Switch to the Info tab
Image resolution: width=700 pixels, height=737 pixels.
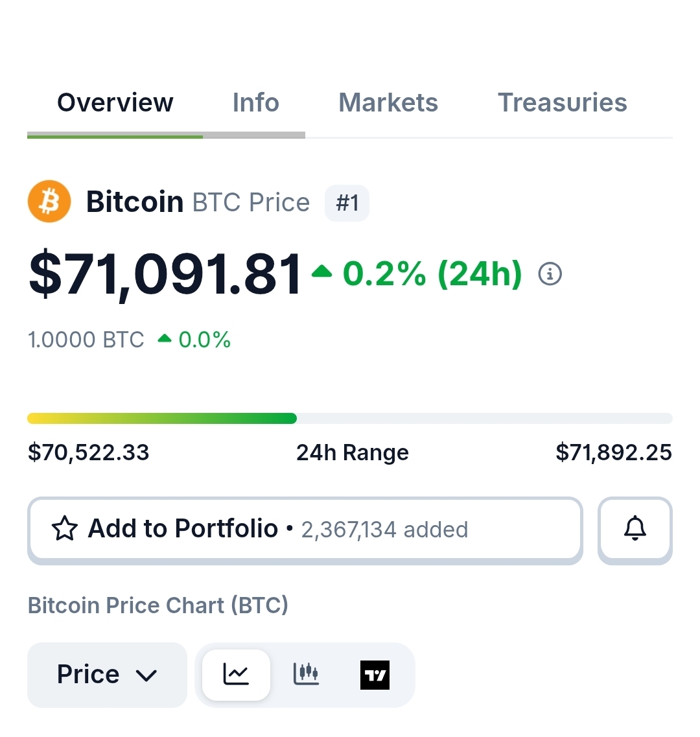(x=255, y=103)
